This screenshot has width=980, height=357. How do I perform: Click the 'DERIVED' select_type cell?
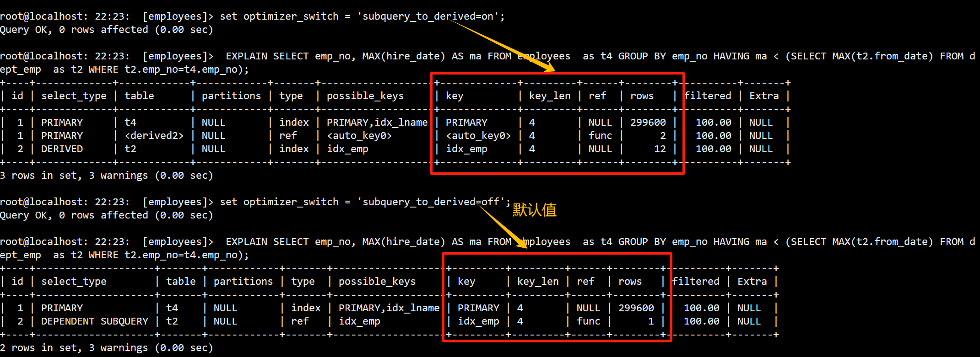click(x=62, y=149)
